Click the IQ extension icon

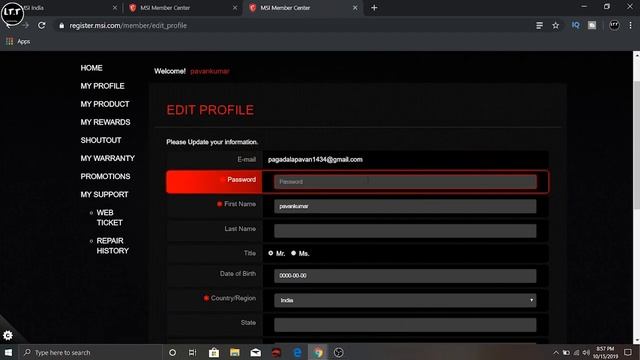[x=576, y=25]
